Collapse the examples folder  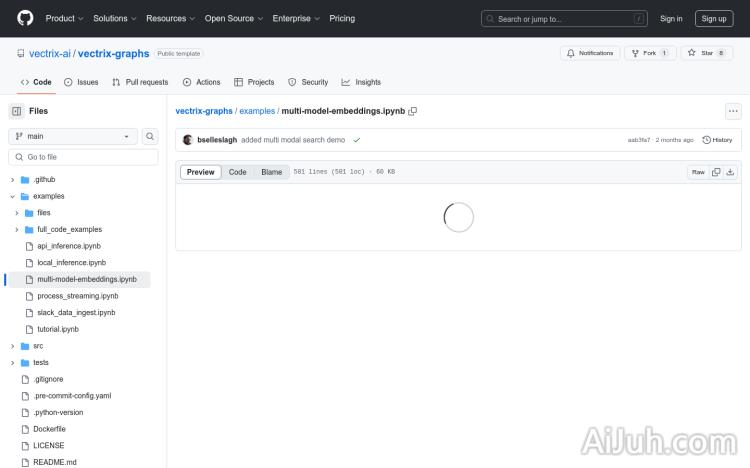point(13,196)
